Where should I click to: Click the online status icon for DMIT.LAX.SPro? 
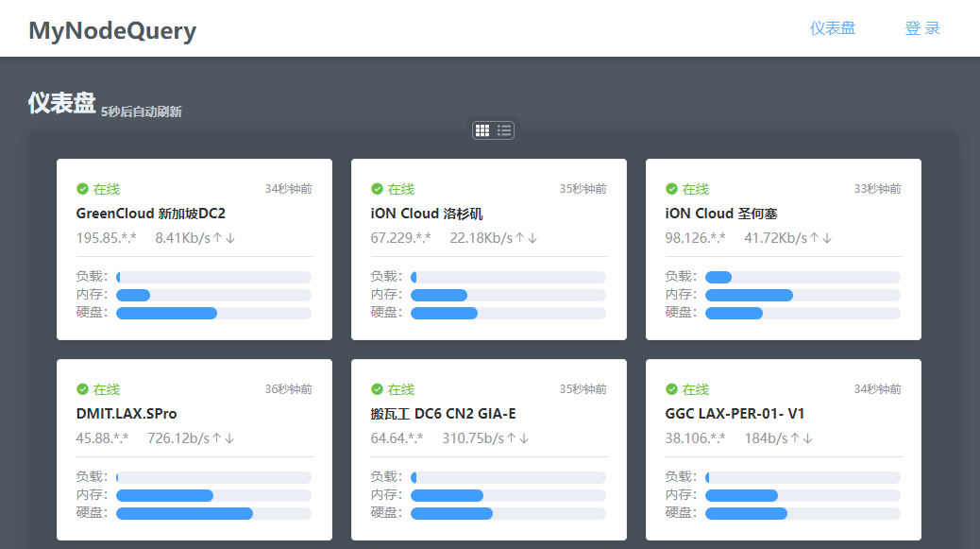click(82, 389)
